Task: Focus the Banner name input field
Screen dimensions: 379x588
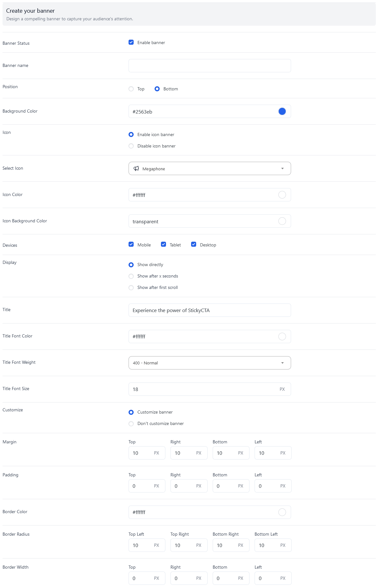Action: 210,66
